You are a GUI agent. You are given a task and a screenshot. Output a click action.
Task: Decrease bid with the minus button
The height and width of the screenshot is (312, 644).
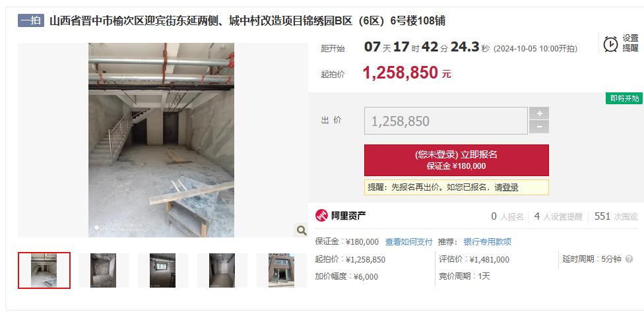pos(539,127)
